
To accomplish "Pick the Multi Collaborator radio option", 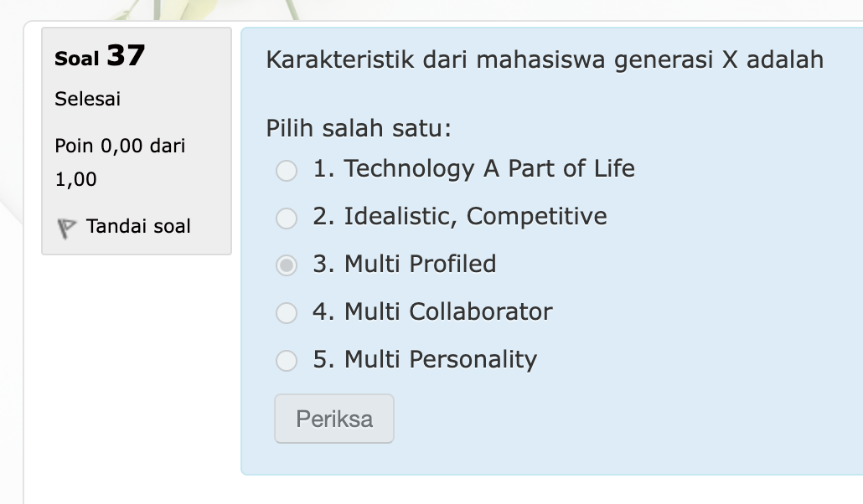I will click(287, 313).
